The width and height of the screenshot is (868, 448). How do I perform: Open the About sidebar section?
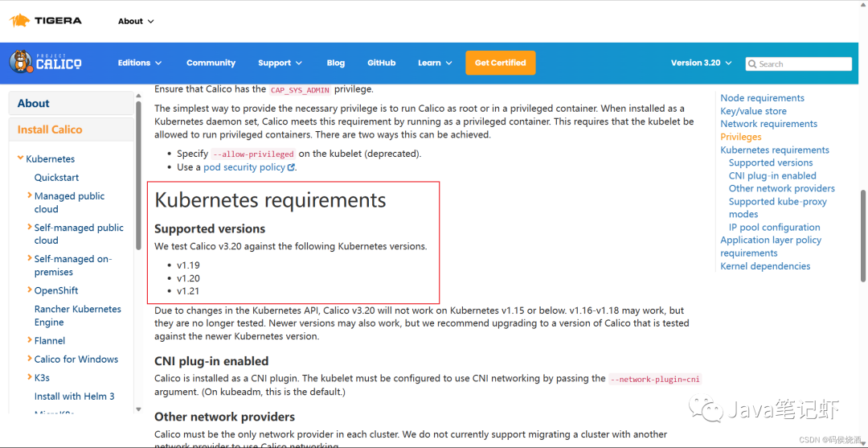click(x=71, y=103)
